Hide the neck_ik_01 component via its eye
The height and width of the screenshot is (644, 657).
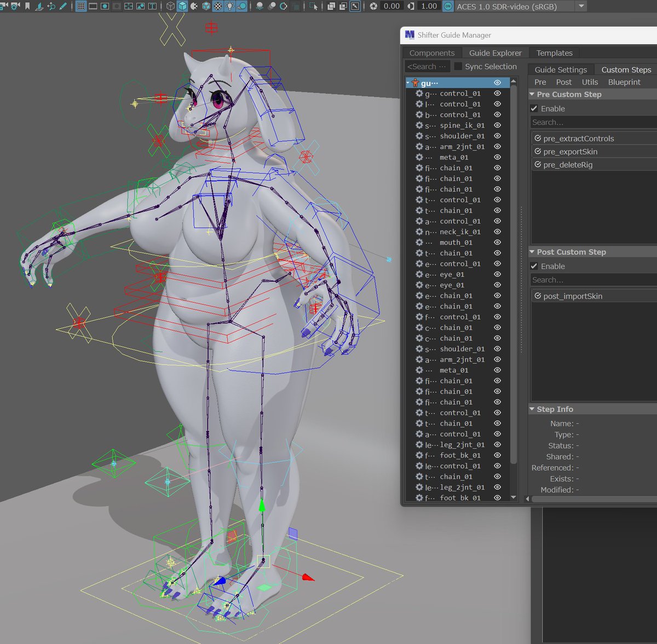[497, 232]
